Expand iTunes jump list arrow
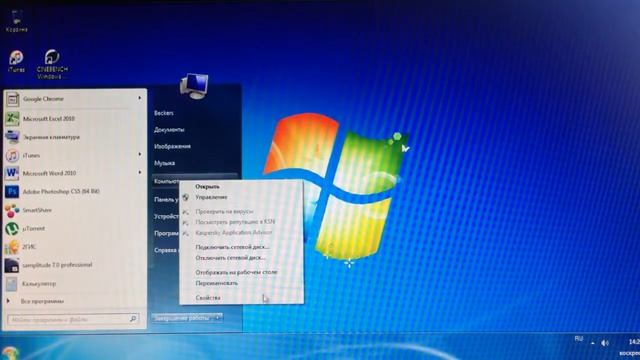 (x=140, y=154)
